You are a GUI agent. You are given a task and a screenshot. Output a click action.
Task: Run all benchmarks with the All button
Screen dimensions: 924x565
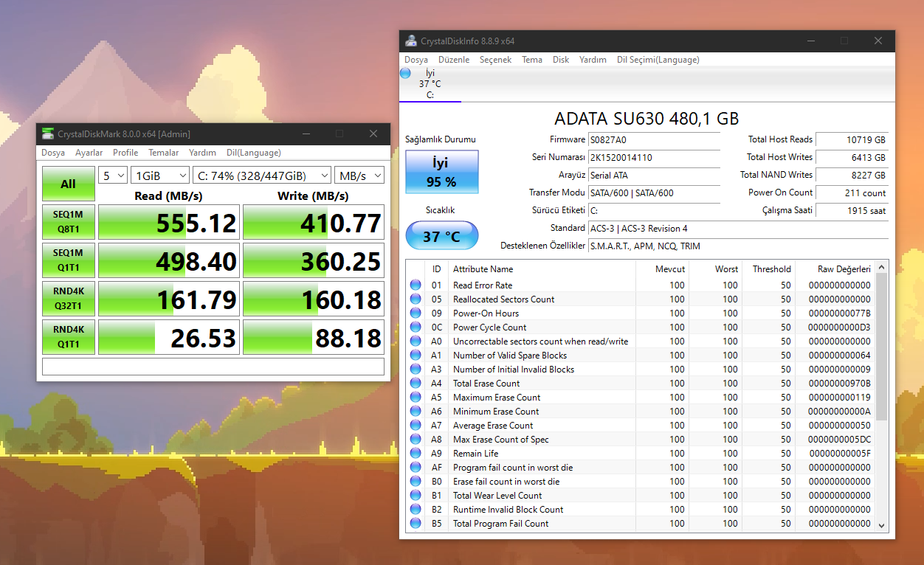[x=68, y=184]
